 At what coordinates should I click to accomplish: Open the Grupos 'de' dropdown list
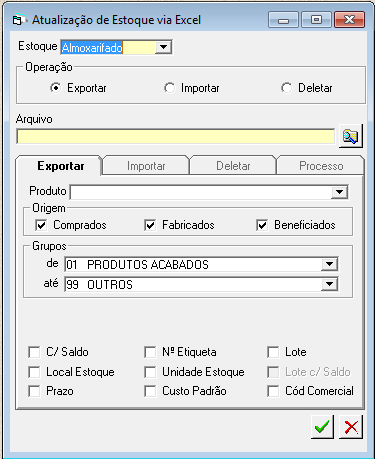pos(329,264)
